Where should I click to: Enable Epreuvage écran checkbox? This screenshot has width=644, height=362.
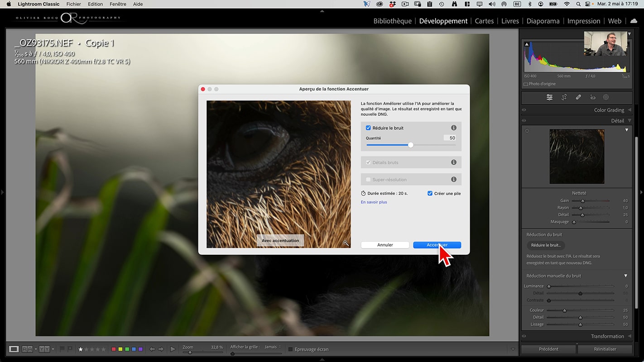(x=290, y=349)
